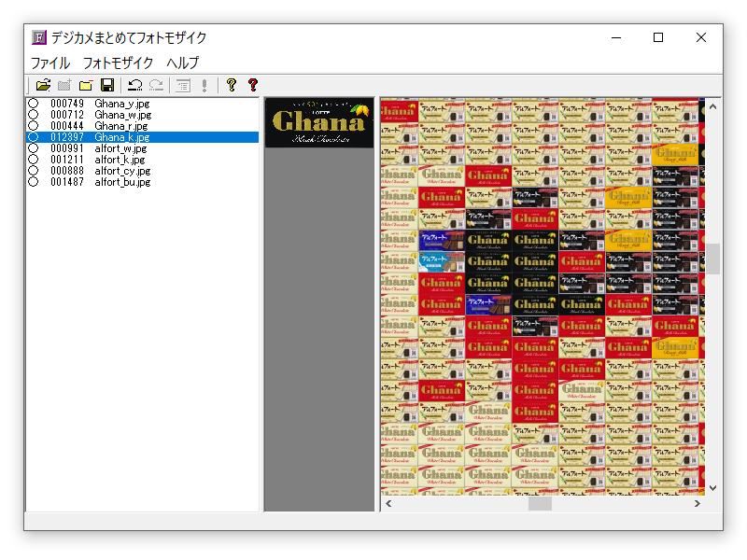The height and width of the screenshot is (560, 747).
Task: Click the count 012397 in the list
Action: pos(67,137)
